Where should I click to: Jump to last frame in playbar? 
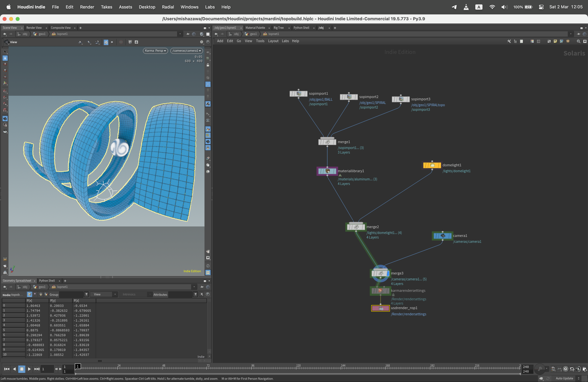coord(37,369)
